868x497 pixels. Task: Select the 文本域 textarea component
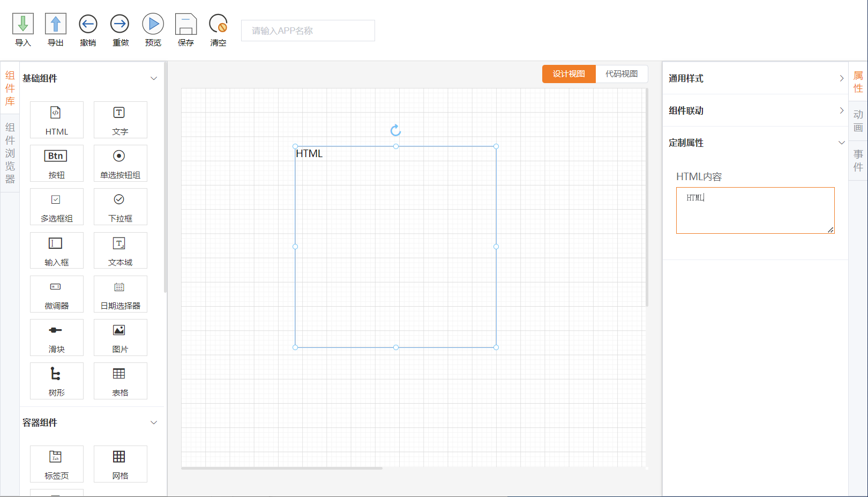[120, 250]
